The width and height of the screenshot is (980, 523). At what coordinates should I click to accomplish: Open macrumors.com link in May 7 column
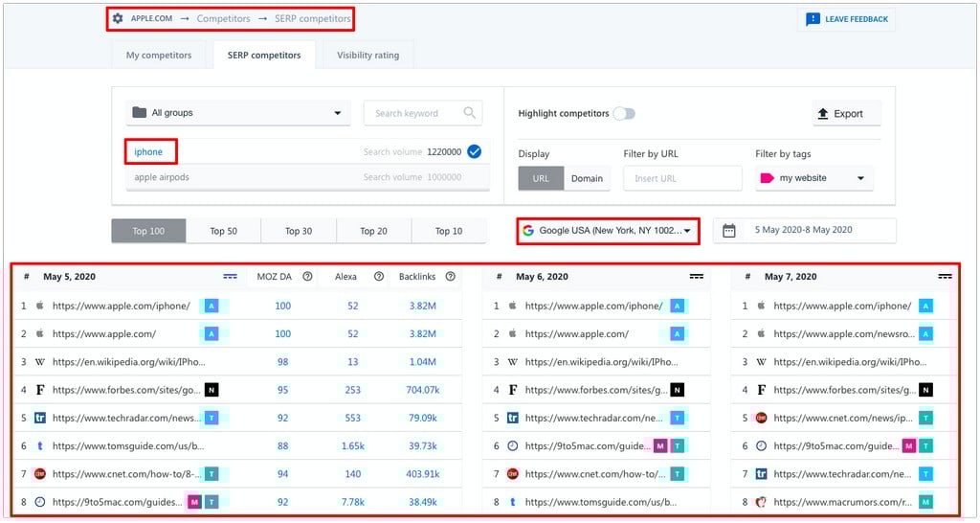pyautogui.click(x=842, y=502)
